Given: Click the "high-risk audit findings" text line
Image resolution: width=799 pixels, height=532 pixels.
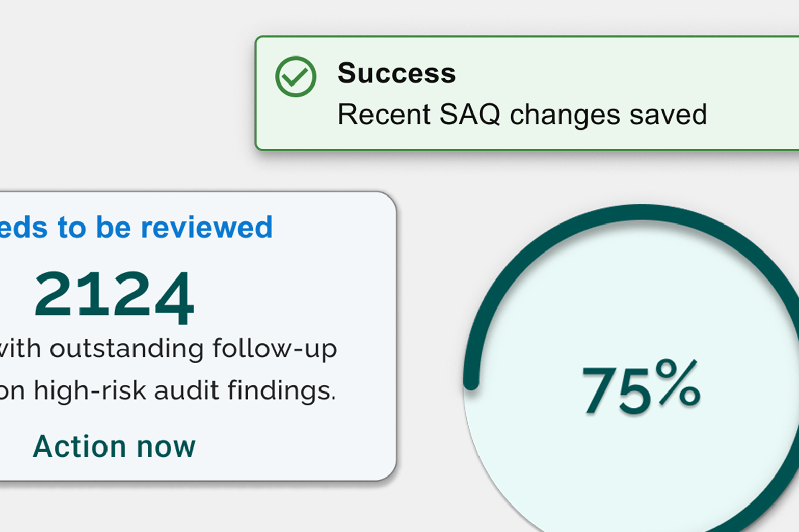Looking at the screenshot, I should click(x=168, y=391).
